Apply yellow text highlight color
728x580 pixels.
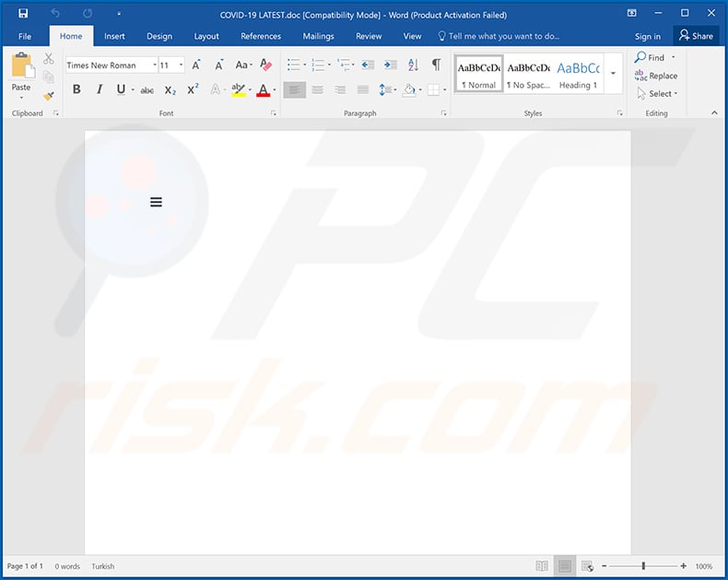coord(238,89)
